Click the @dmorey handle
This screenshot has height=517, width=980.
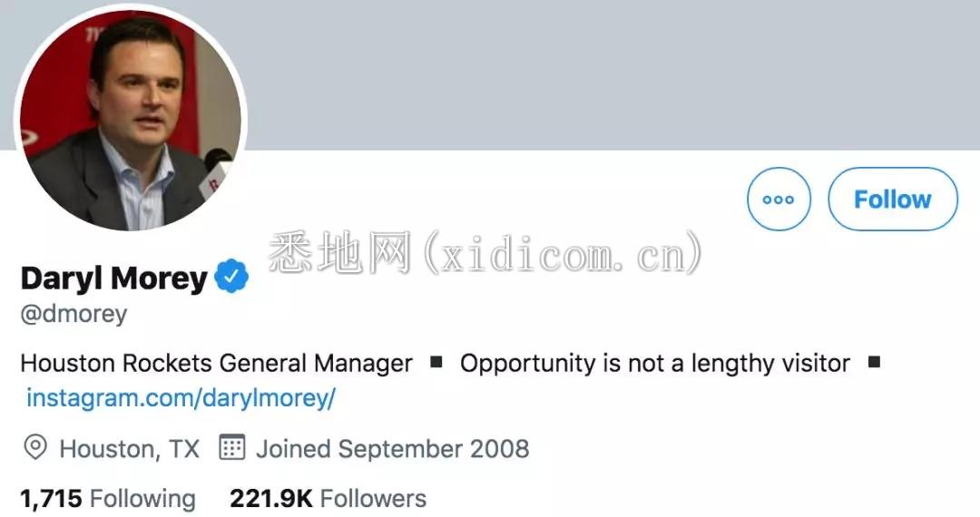pyautogui.click(x=73, y=314)
